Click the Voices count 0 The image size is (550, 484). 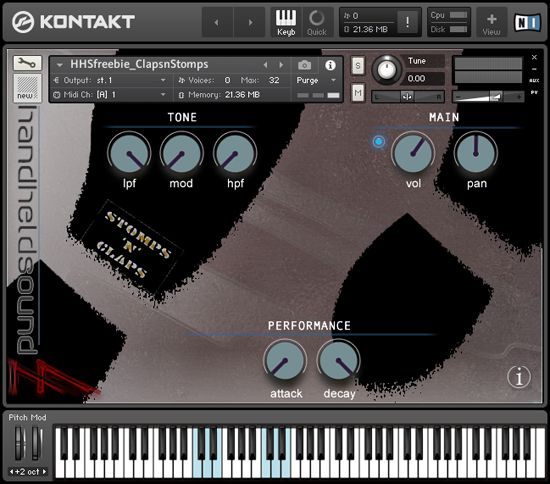(x=227, y=80)
